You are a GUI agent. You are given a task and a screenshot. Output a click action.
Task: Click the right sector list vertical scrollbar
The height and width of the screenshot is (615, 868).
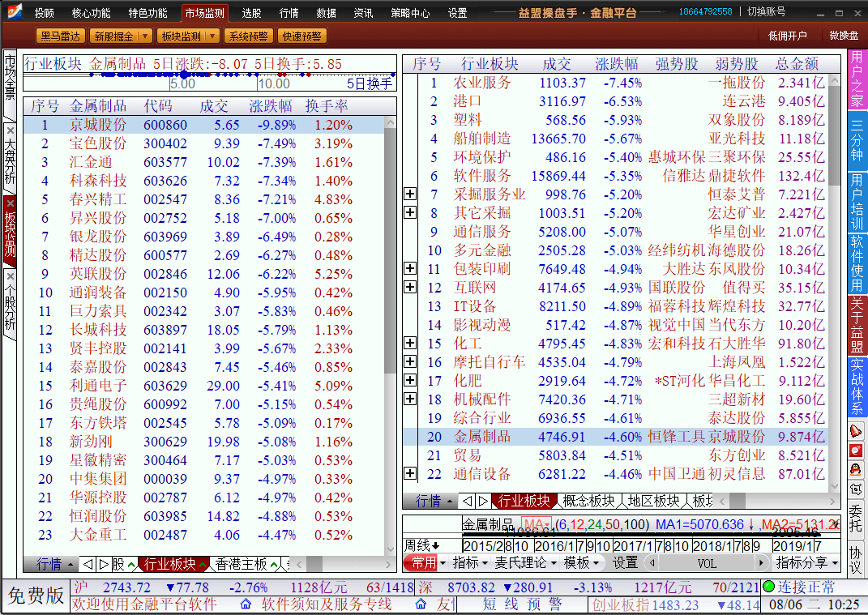[835, 283]
